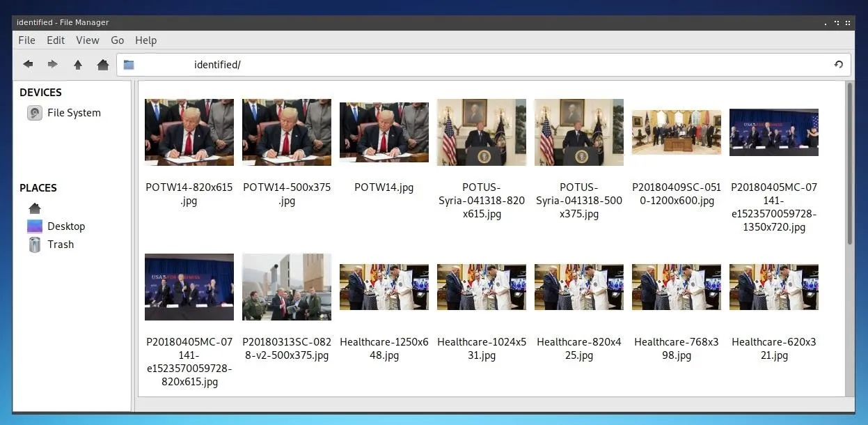Click file name text POTW14.jpg

point(384,187)
